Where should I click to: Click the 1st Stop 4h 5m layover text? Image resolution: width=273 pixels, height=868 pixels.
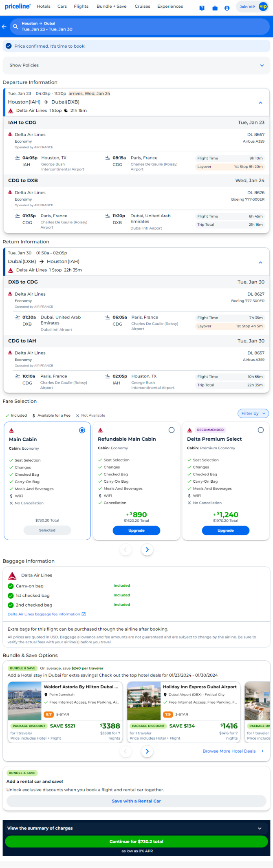[249, 326]
